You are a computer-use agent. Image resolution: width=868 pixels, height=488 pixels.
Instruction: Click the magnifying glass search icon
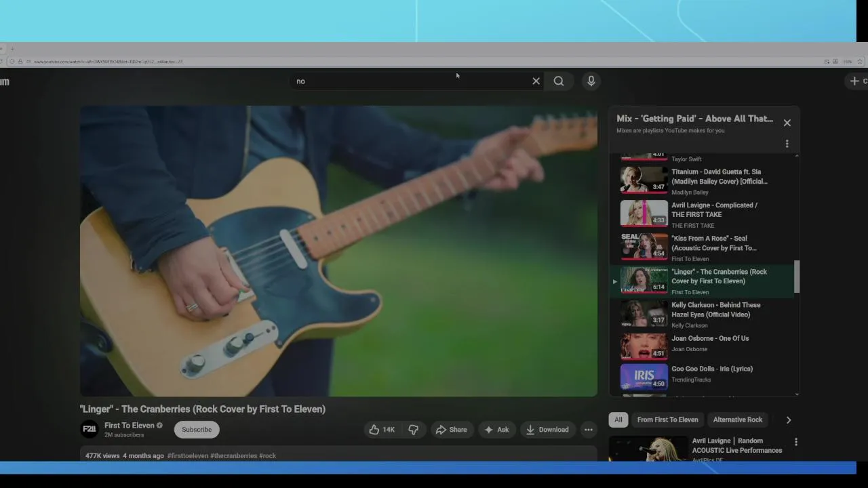click(x=559, y=81)
